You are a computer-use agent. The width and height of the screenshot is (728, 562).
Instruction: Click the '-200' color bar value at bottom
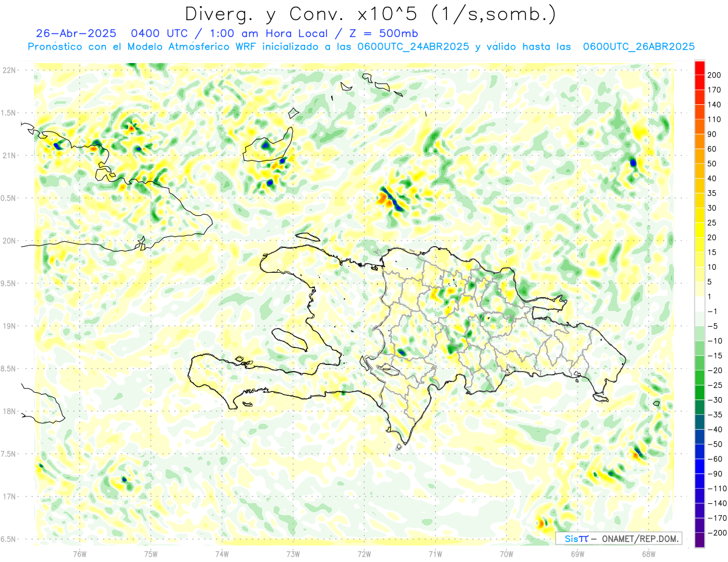[x=716, y=532]
